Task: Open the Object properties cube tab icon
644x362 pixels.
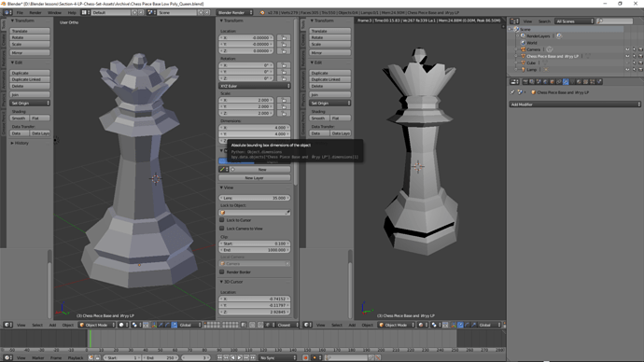Action: coord(552,82)
